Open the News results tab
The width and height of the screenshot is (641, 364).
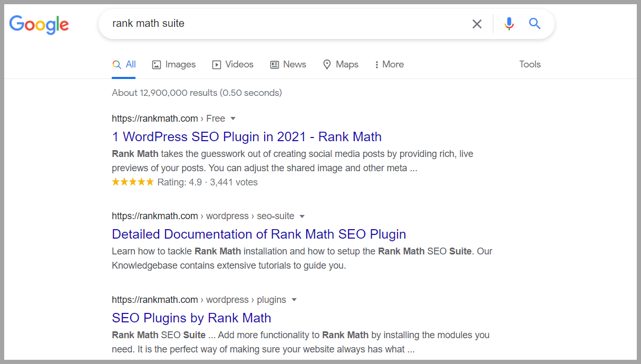point(288,64)
